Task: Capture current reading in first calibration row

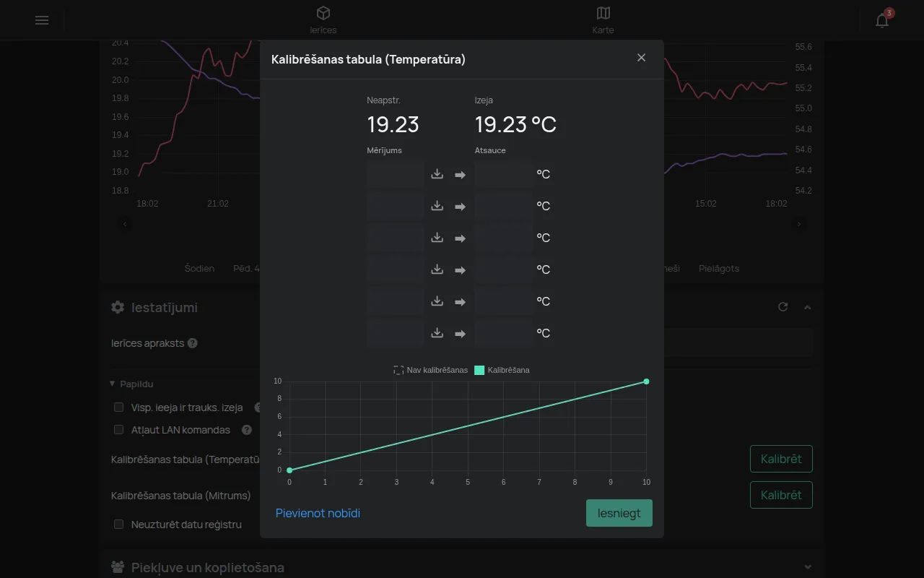Action: [437, 174]
